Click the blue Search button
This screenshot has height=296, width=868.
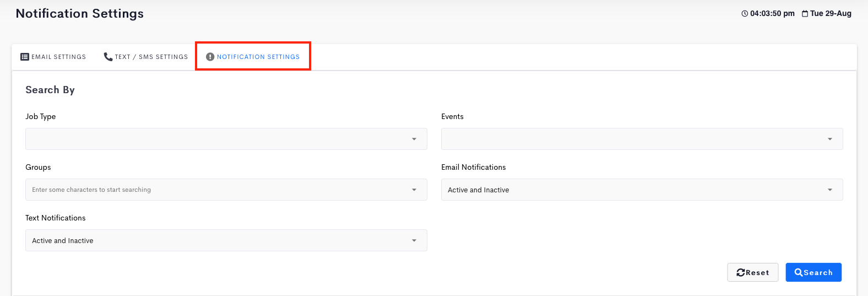813,272
